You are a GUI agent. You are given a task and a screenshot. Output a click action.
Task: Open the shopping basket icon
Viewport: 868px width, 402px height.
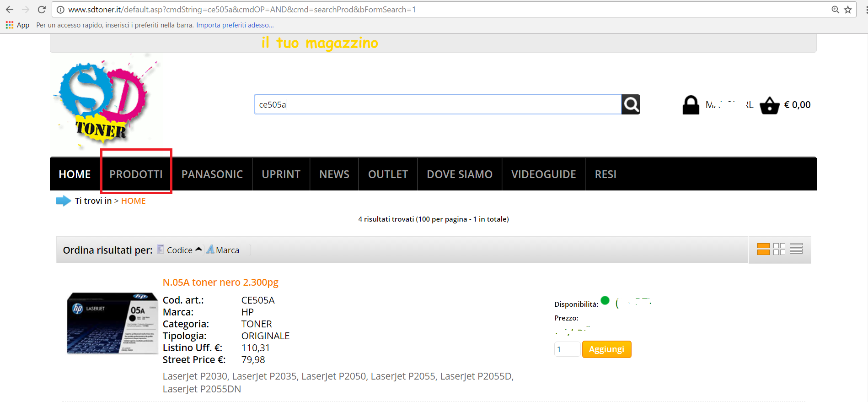[x=769, y=105]
